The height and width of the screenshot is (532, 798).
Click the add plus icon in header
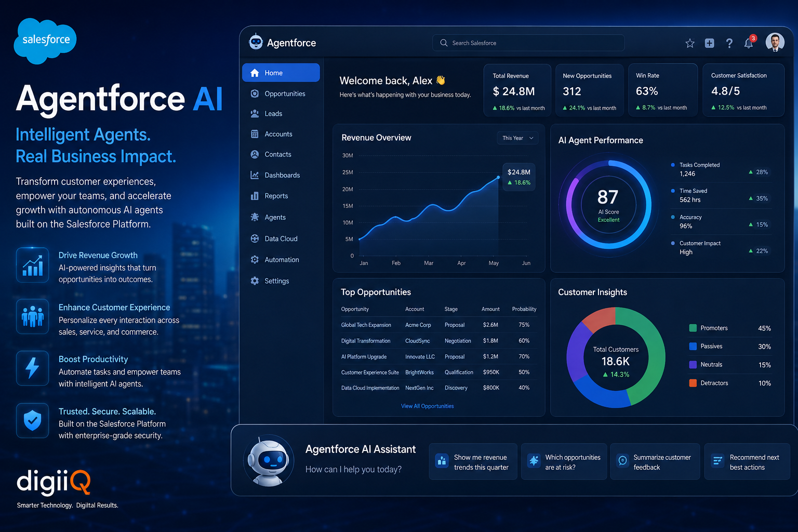709,43
